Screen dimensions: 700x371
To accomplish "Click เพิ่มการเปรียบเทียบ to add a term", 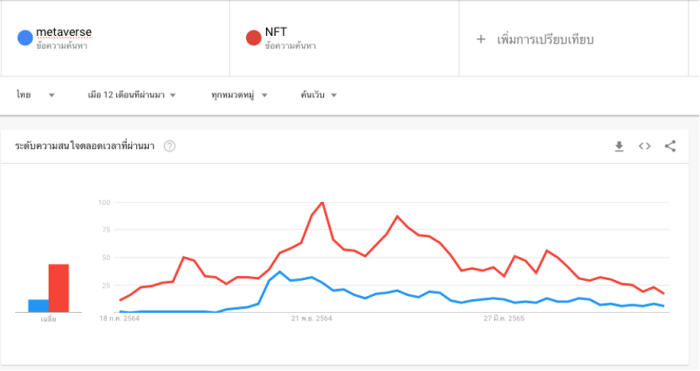I will click(545, 40).
